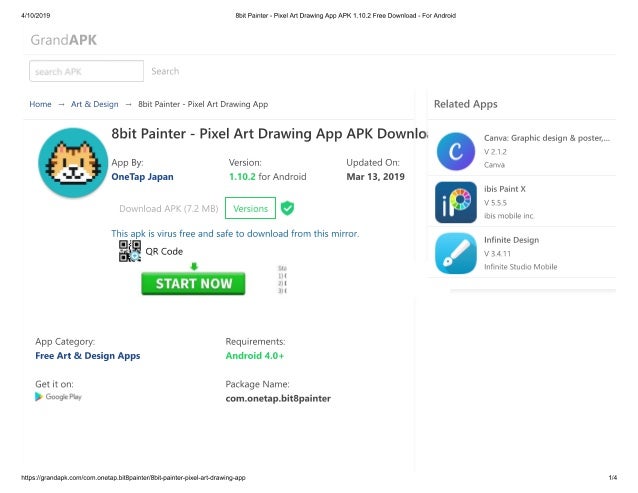This screenshot has height=493, width=638.
Task: Click the Search button
Action: 165,71
